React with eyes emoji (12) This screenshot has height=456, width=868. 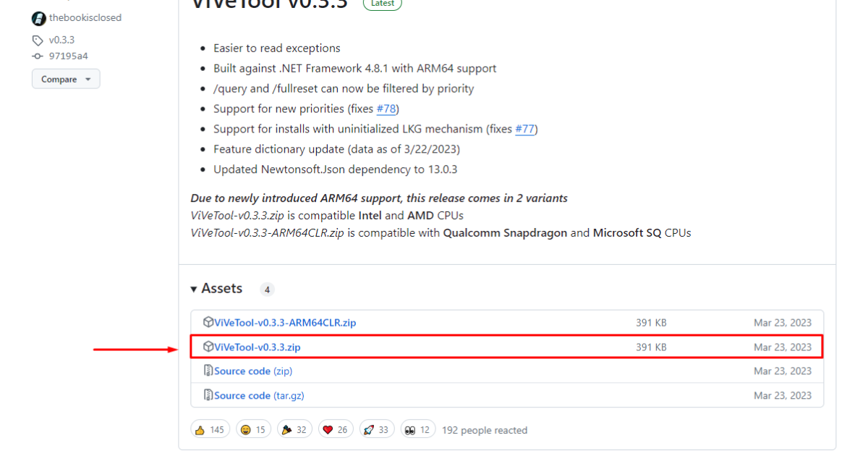pos(417,430)
